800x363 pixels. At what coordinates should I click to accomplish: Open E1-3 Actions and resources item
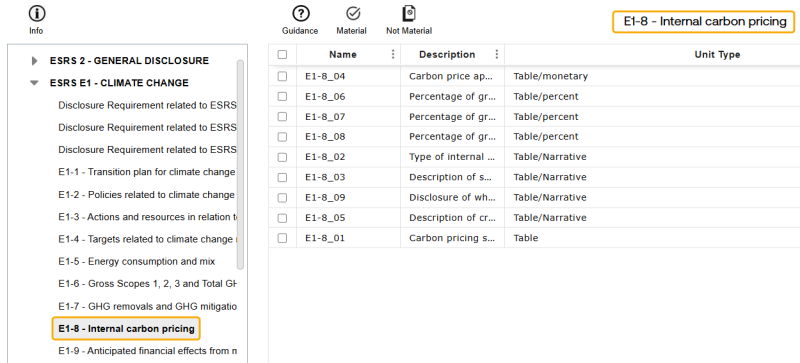[147, 217]
